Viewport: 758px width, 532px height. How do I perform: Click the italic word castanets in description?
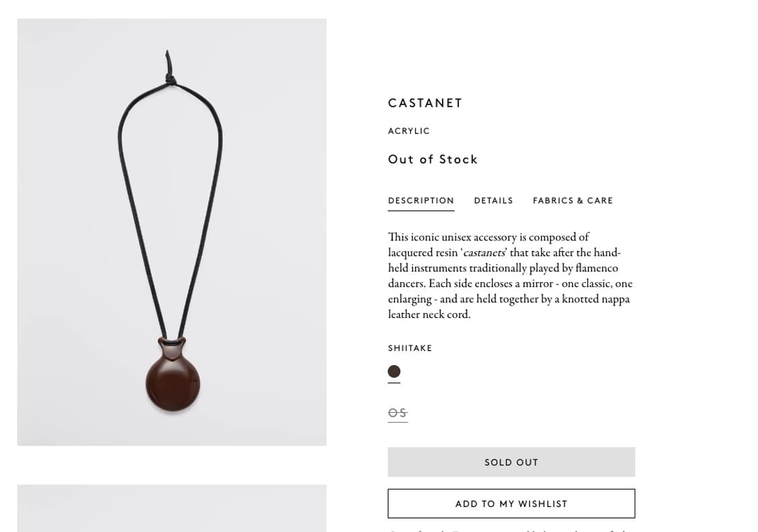click(x=484, y=253)
